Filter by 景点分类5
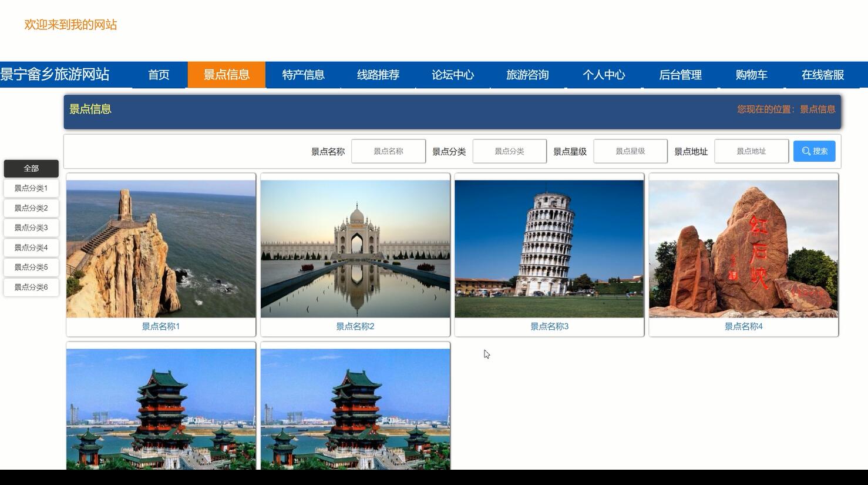 [x=31, y=267]
